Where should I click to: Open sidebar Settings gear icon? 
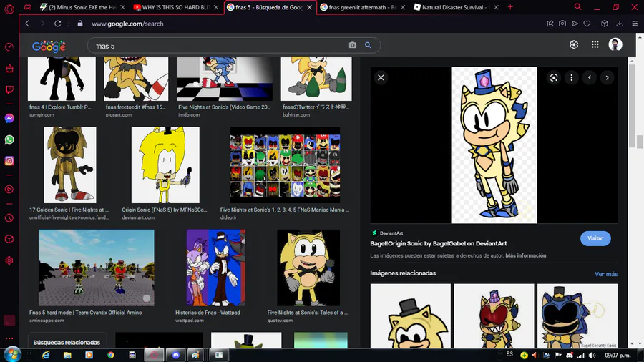coord(9,260)
